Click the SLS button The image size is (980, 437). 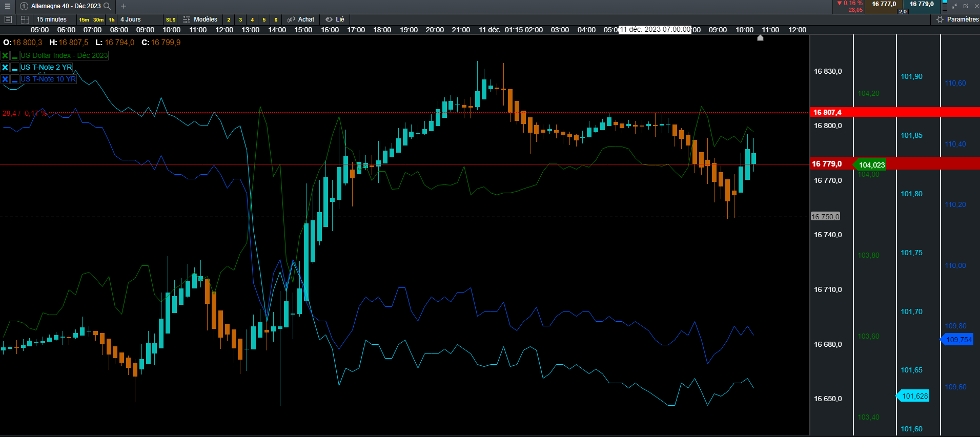tap(171, 19)
